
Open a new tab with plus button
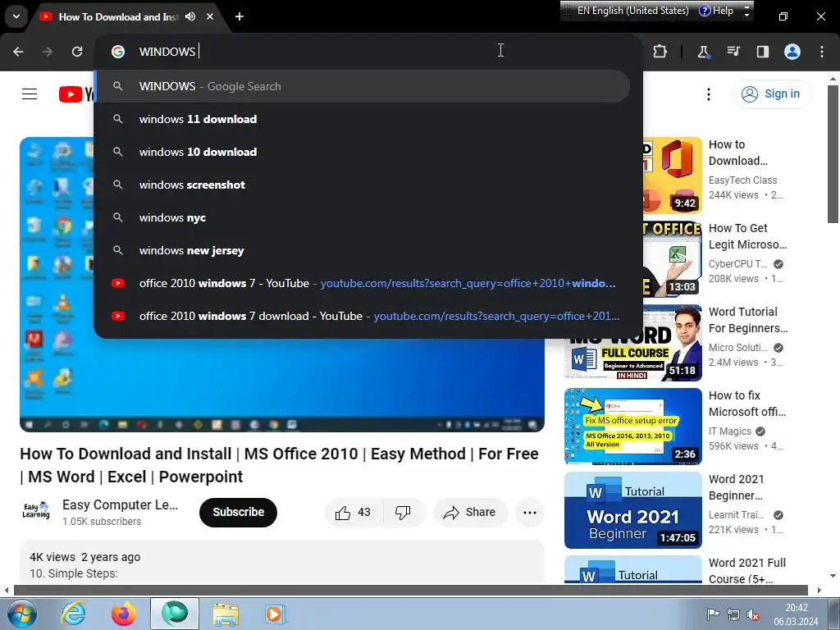[x=240, y=16]
